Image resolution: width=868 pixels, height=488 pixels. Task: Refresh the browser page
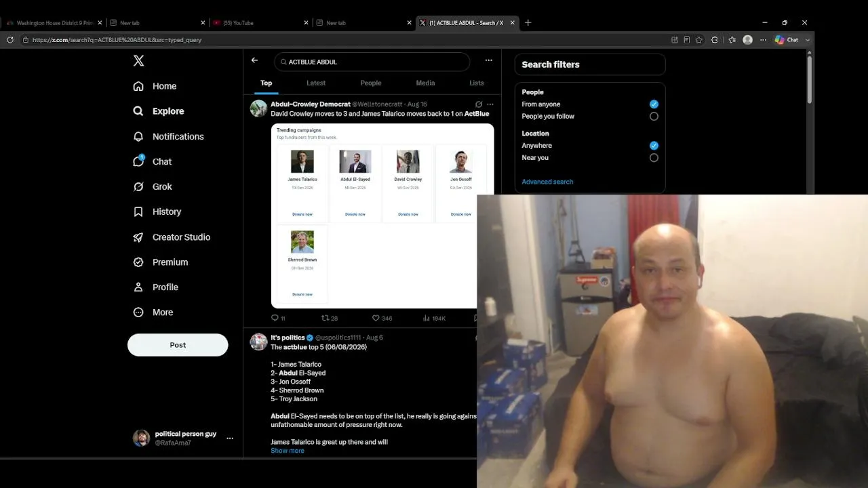point(10,40)
